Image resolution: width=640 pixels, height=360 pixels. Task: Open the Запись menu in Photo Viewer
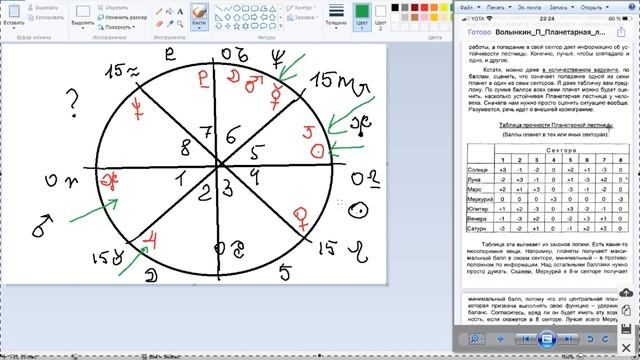click(562, 7)
